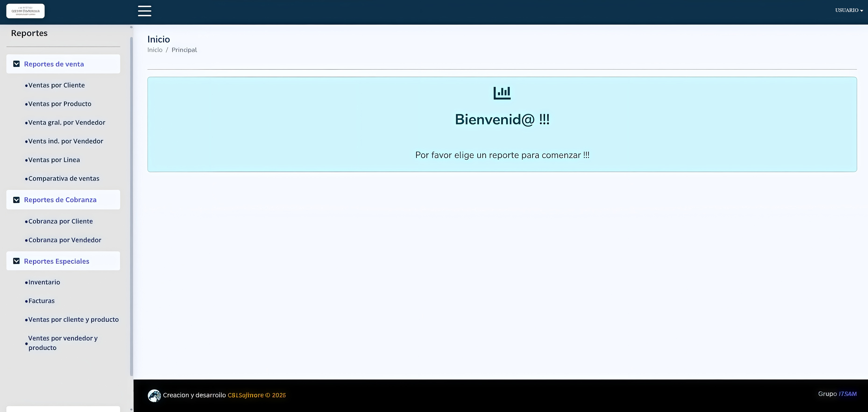Click the bar chart icon above Bienvenid@
The width and height of the screenshot is (868, 412).
coord(502,93)
